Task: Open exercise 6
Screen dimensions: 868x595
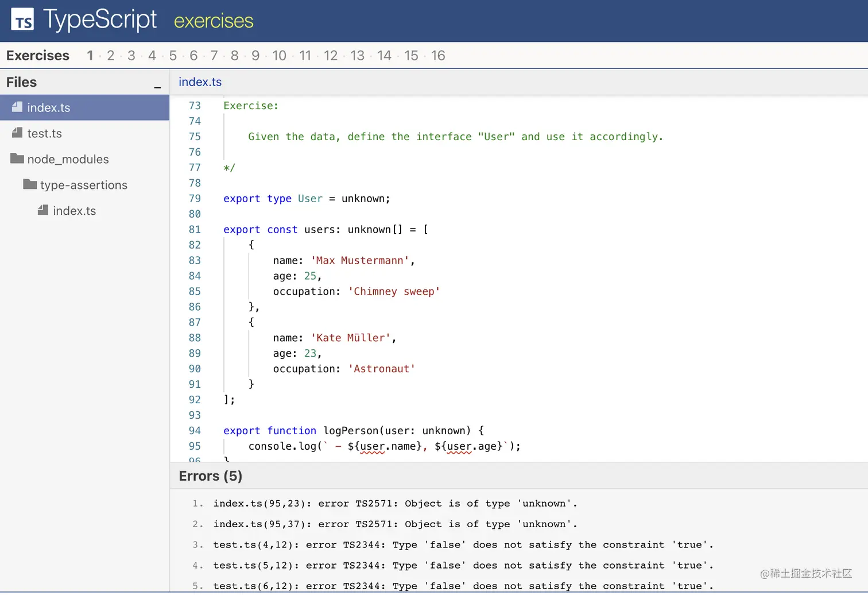Action: tap(193, 56)
